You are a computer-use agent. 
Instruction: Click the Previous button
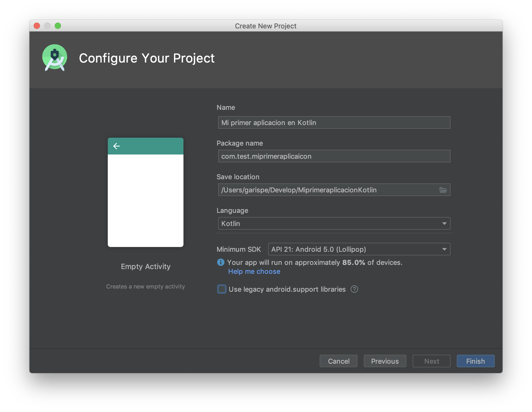click(385, 361)
